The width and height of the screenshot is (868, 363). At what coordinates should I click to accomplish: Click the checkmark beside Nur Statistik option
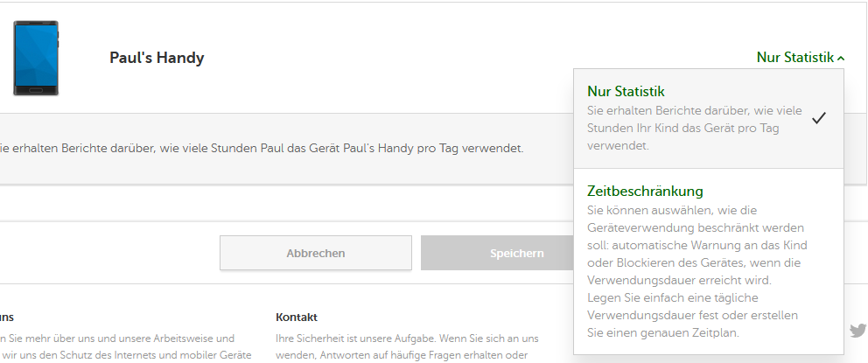pos(819,118)
